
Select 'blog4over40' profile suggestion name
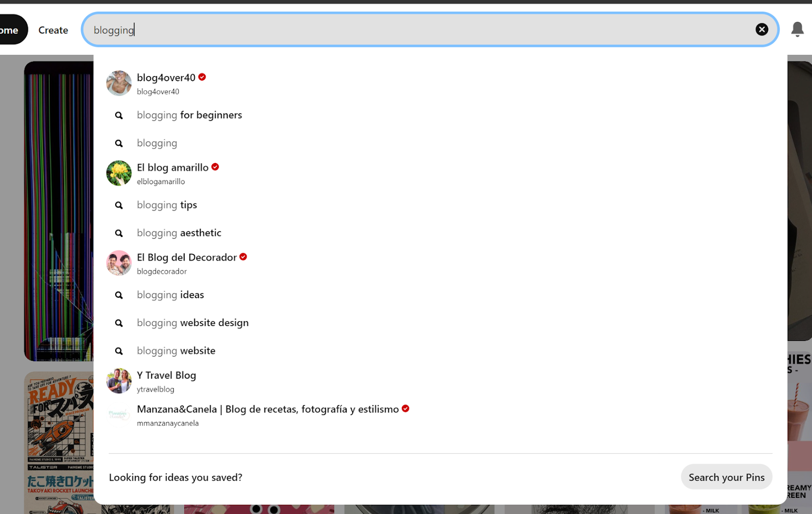[166, 78]
